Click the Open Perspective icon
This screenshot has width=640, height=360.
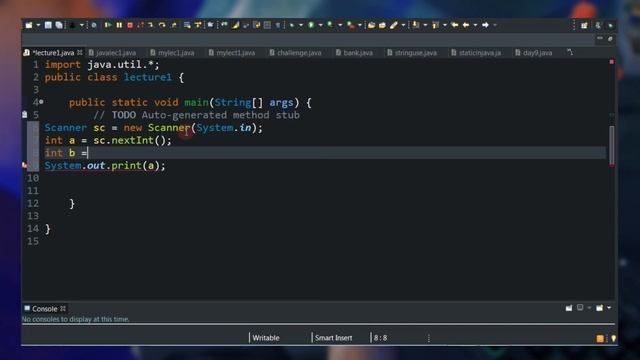(584, 25)
